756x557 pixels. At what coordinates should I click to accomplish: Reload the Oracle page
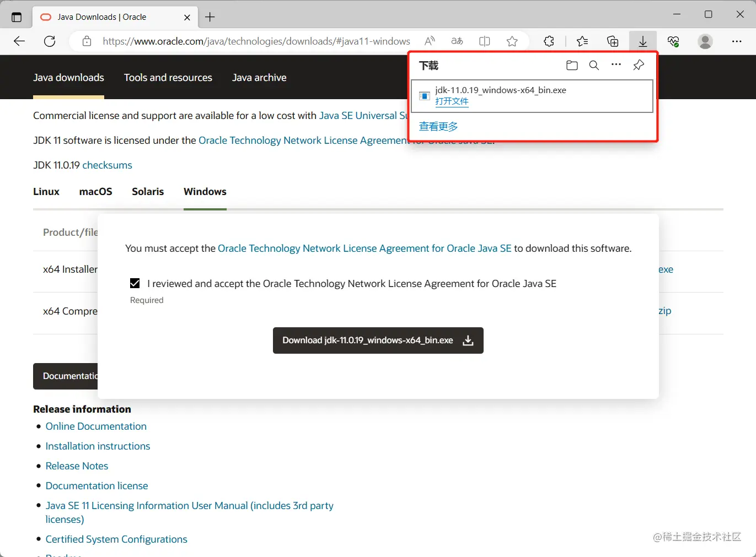50,41
